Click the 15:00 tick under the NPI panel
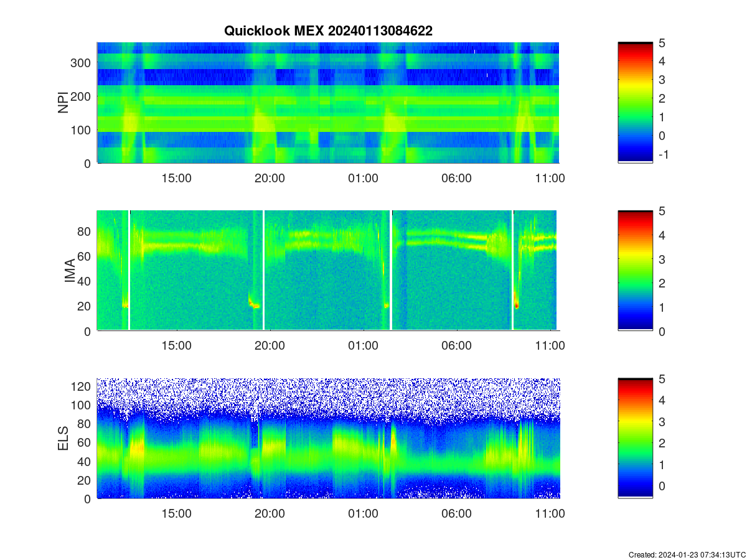This screenshot has height=560, width=747. tap(176, 178)
